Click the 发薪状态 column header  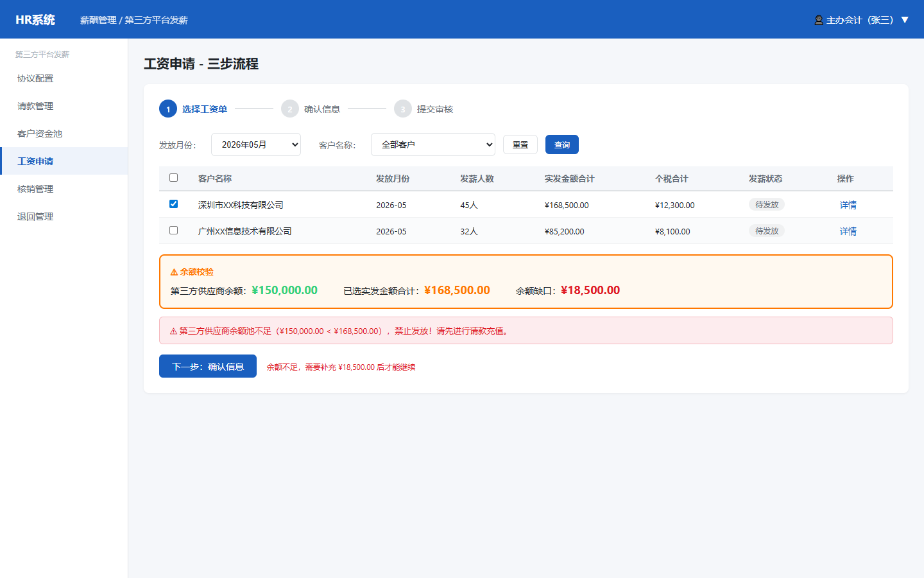click(766, 179)
